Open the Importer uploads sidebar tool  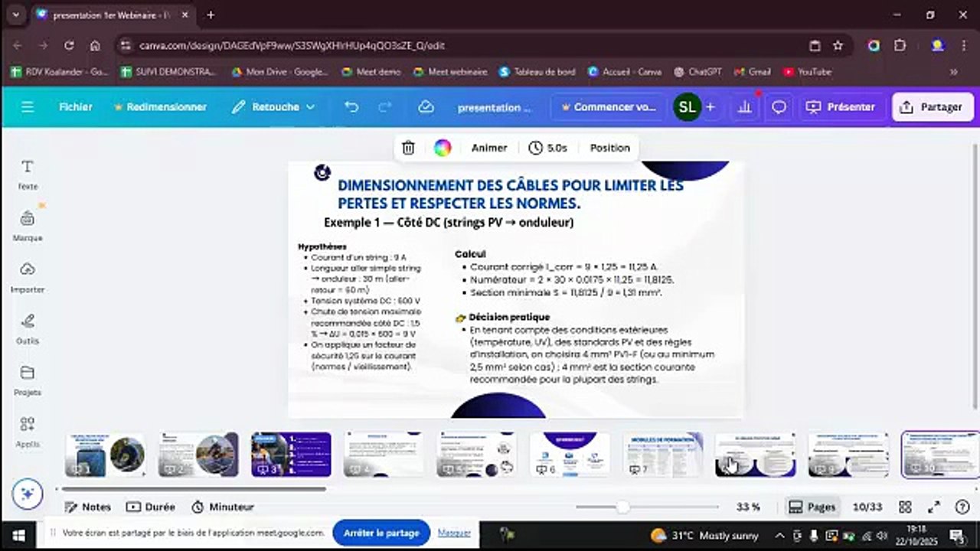click(x=28, y=277)
